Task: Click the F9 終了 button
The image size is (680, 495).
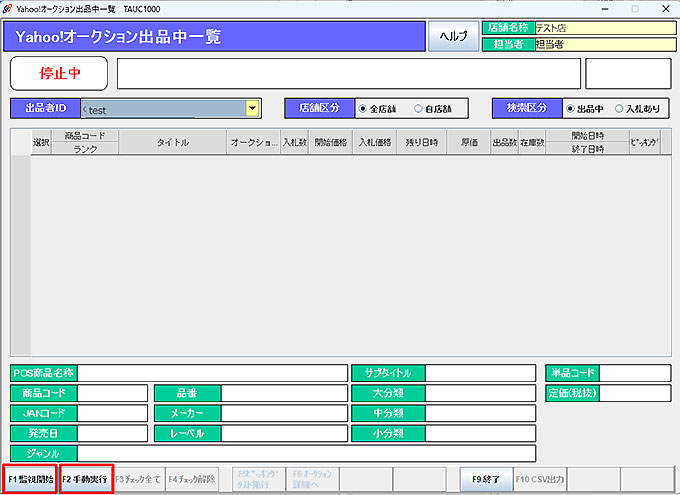Action: (x=486, y=479)
